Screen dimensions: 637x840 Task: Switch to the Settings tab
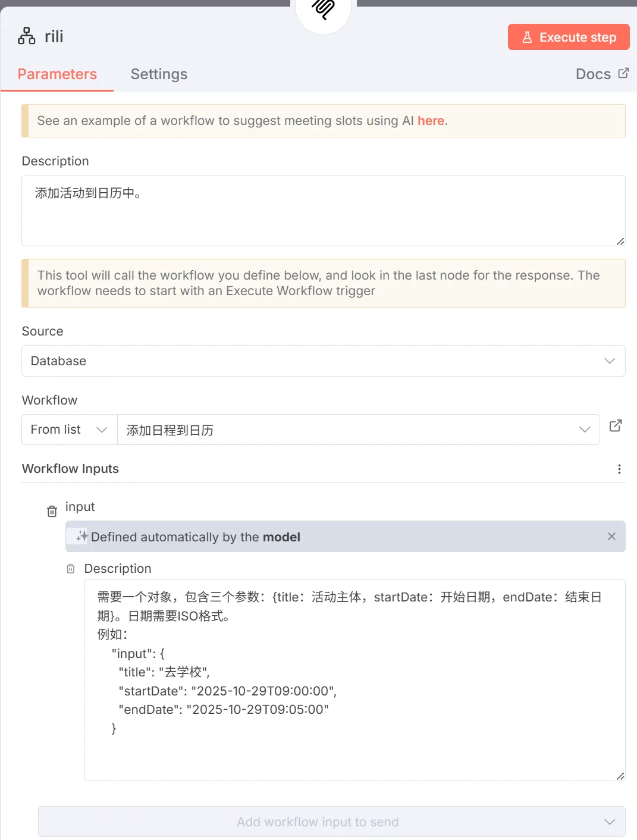pos(159,74)
